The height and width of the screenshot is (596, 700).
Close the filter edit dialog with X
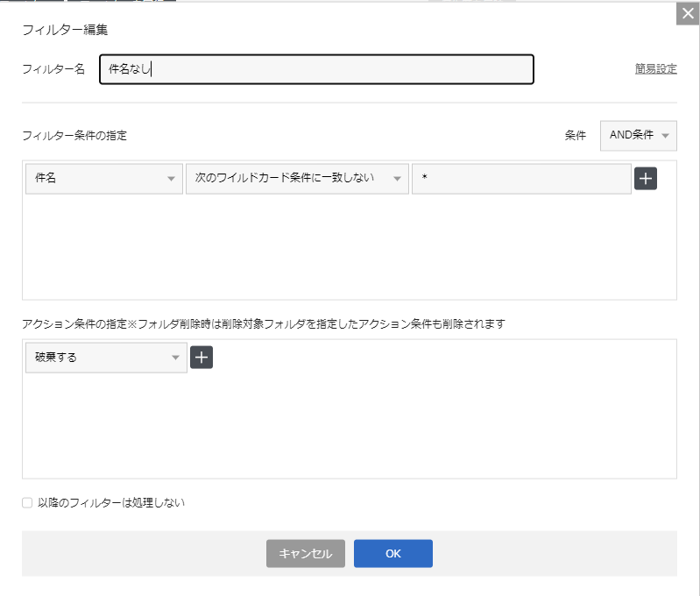[x=688, y=15]
